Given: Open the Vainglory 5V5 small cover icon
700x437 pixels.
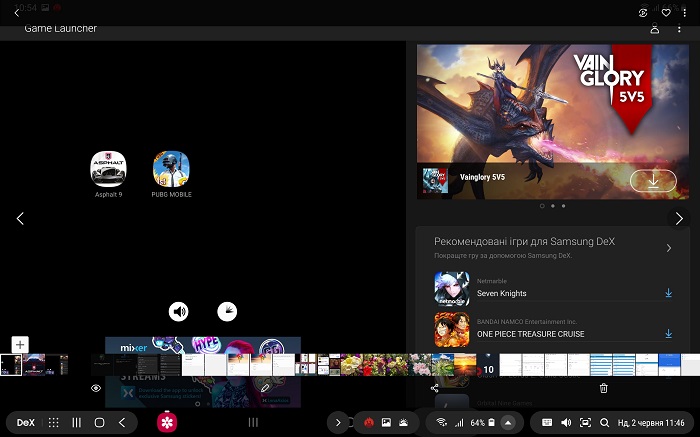Looking at the screenshot, I should (x=435, y=180).
